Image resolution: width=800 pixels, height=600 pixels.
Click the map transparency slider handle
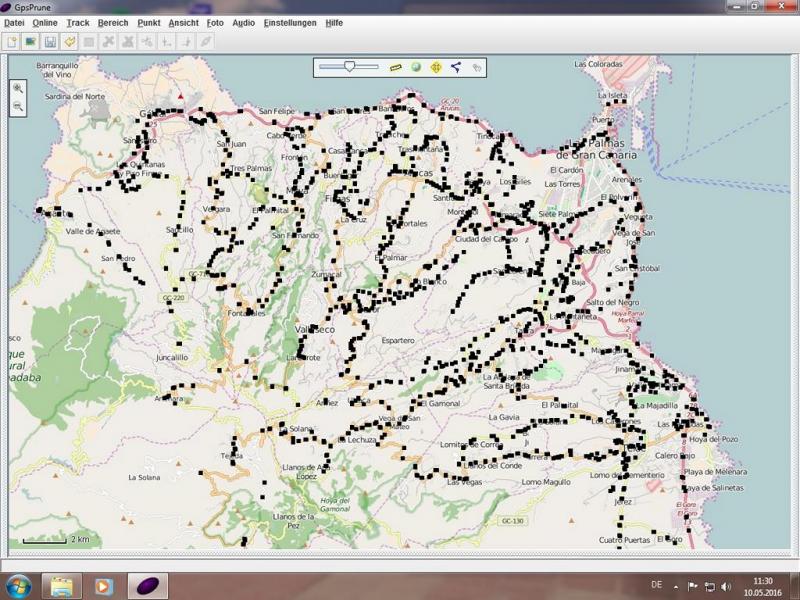pos(349,67)
